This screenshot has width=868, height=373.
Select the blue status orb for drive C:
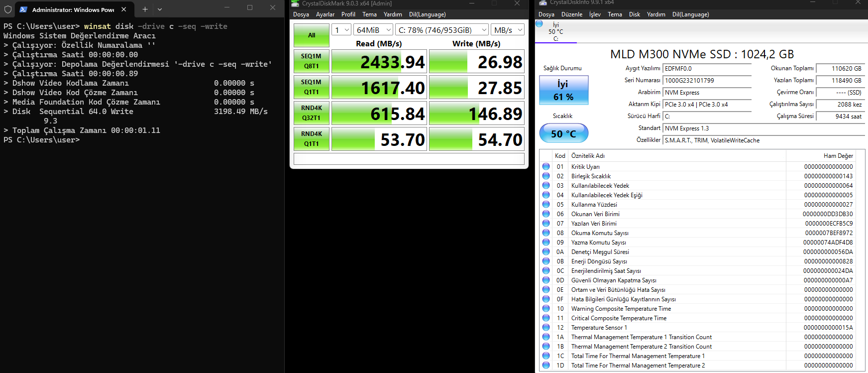pyautogui.click(x=539, y=23)
